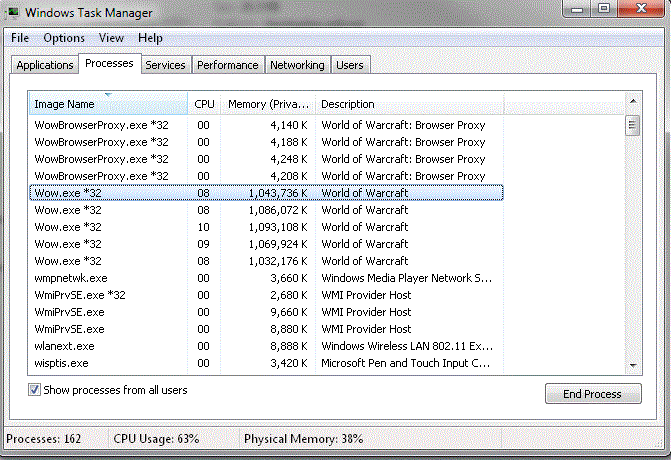
Task: Open the Performance tab
Action: [228, 65]
